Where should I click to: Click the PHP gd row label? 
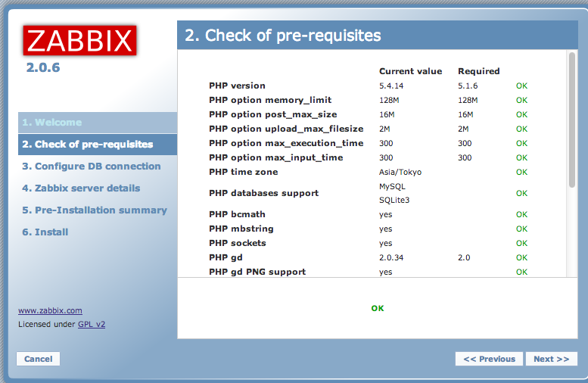click(x=226, y=257)
